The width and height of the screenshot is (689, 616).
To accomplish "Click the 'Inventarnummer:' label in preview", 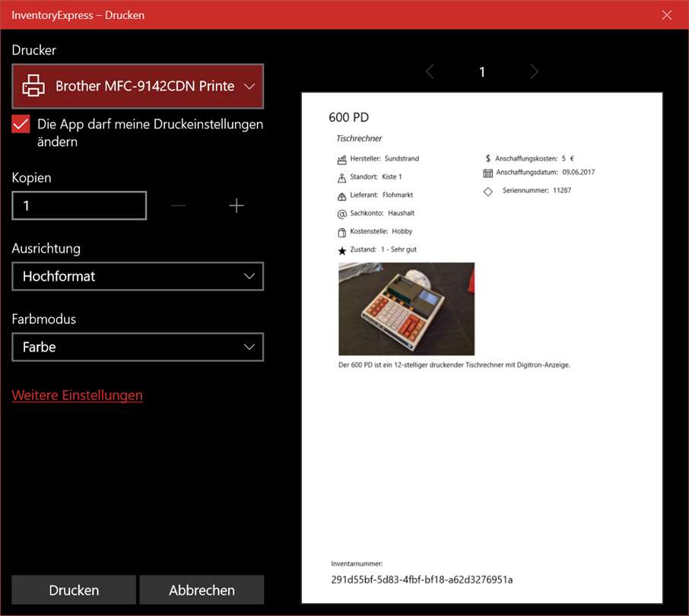I will coord(357,564).
